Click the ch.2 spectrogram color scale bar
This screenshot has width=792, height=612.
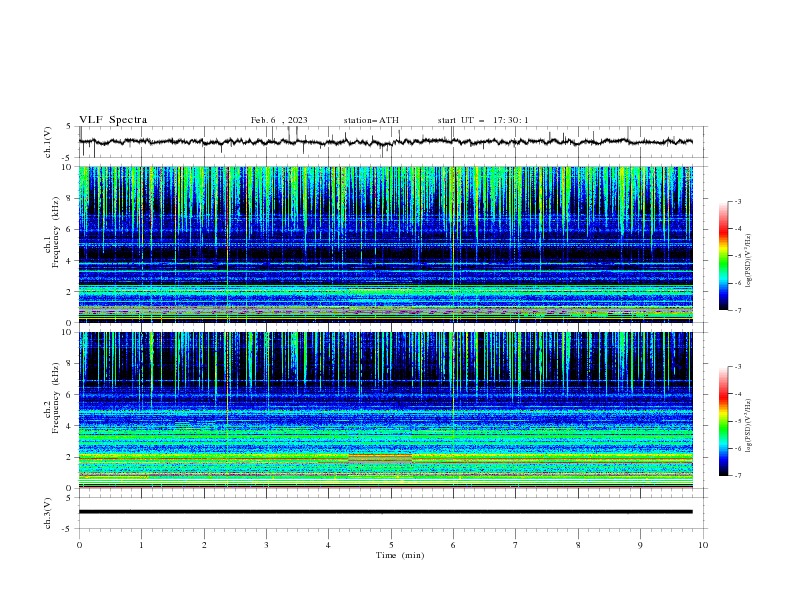click(724, 421)
